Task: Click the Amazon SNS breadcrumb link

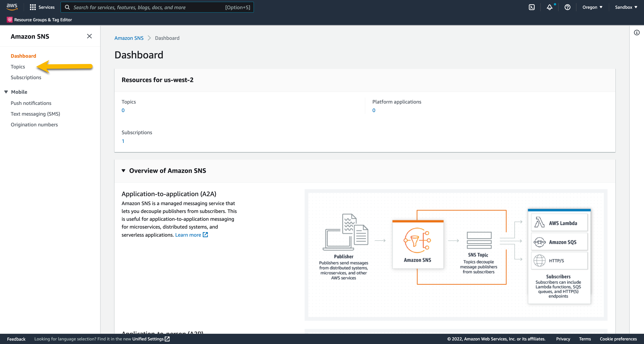Action: (x=129, y=38)
